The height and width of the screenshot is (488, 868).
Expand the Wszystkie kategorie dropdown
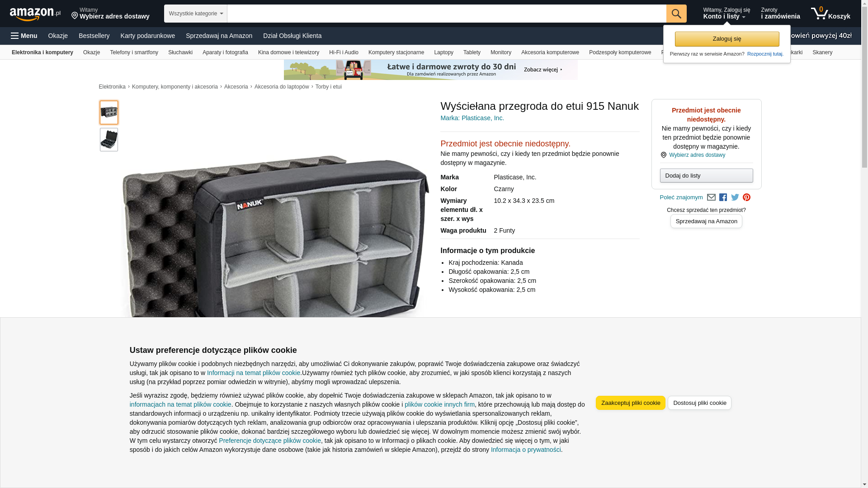click(196, 14)
